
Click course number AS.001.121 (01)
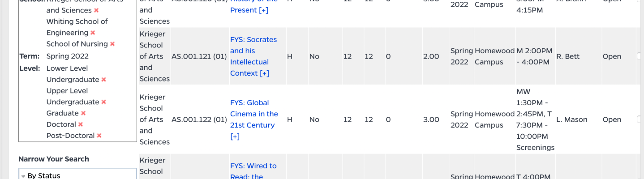tap(199, 56)
